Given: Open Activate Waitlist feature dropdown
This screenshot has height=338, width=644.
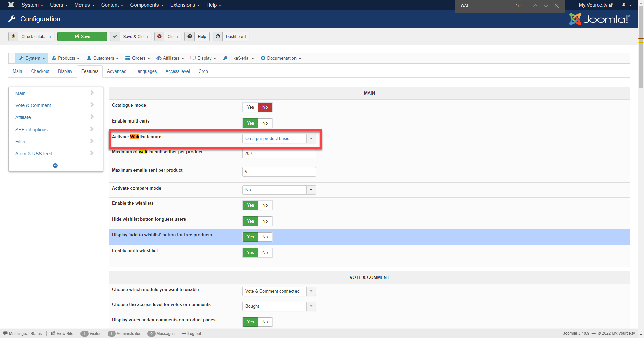Looking at the screenshot, I should (x=279, y=139).
